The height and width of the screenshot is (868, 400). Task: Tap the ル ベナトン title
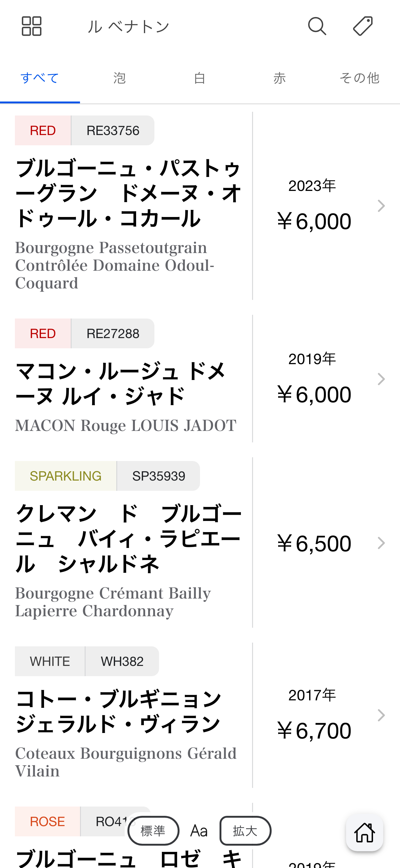[129, 27]
